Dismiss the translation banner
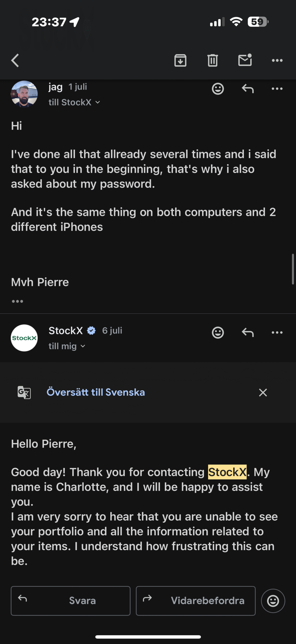This screenshot has width=296, height=644. [x=263, y=392]
